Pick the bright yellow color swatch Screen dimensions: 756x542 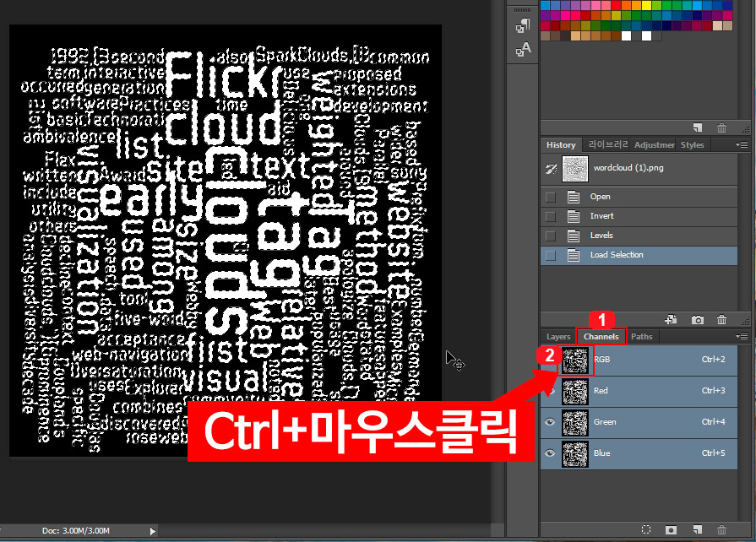646,5
